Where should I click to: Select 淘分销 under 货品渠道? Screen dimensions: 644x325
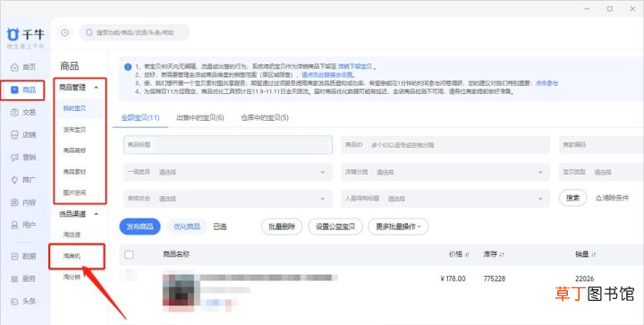coord(72,277)
